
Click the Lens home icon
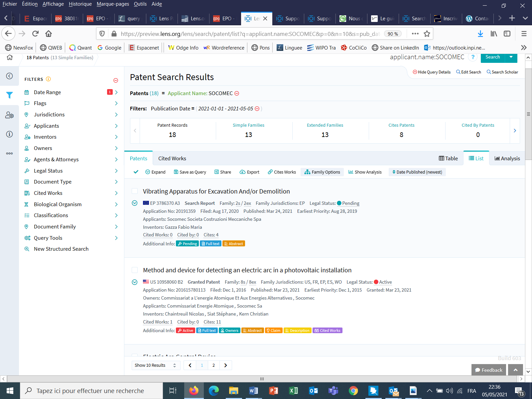(x=10, y=58)
